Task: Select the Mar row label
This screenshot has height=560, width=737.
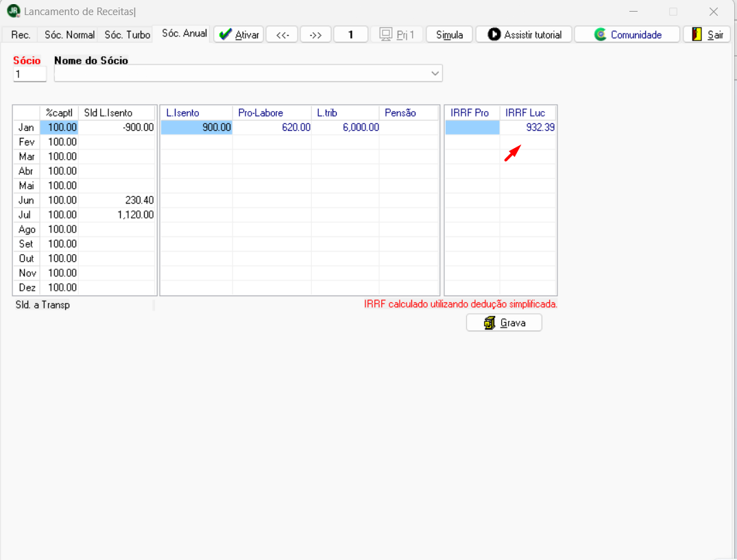Action: (x=26, y=156)
